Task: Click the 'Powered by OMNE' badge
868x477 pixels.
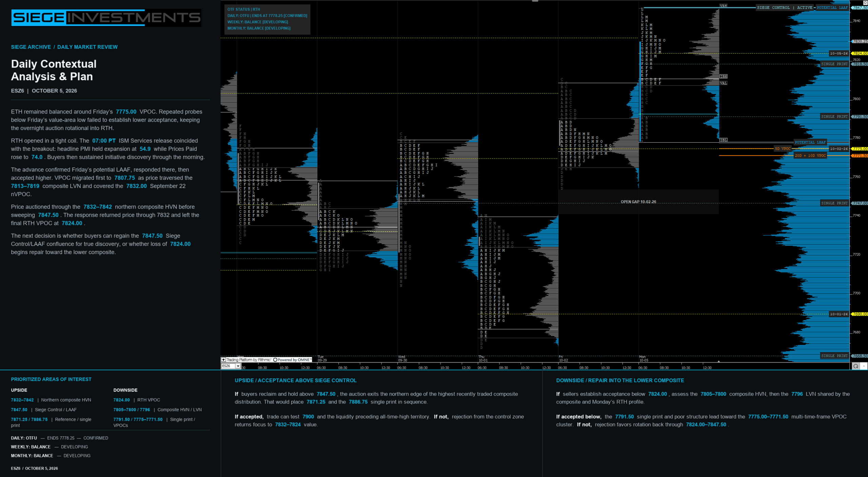Action: tap(292, 360)
